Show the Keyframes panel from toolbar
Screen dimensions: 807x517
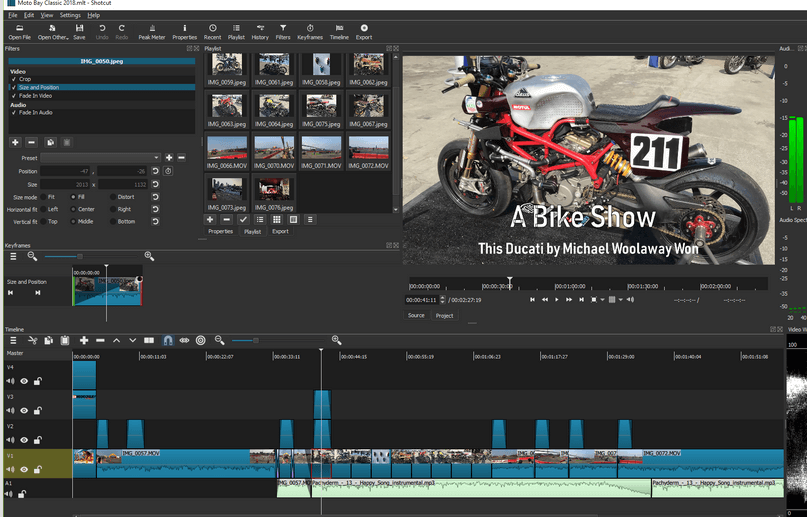click(310, 32)
